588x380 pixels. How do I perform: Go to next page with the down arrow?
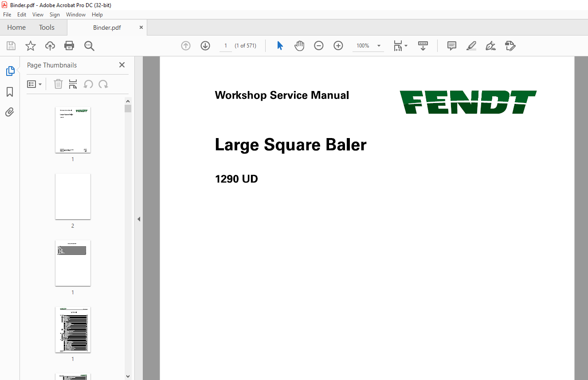[205, 46]
